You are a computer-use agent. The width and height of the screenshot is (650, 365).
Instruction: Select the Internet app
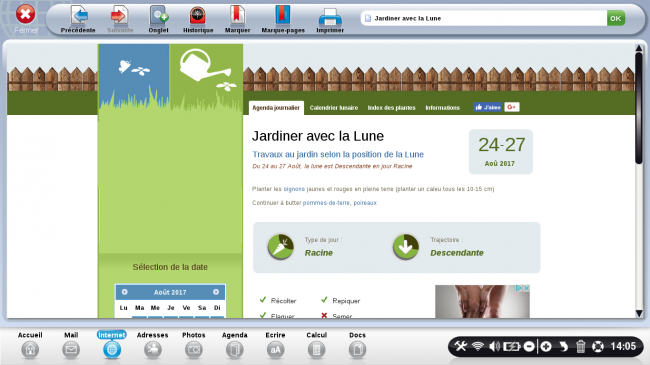pos(112,345)
